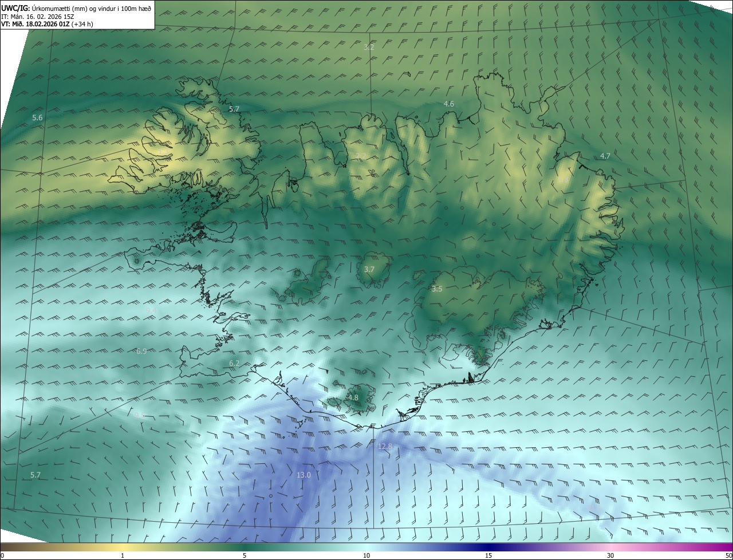Click the 3.5 value label on the map

437,289
